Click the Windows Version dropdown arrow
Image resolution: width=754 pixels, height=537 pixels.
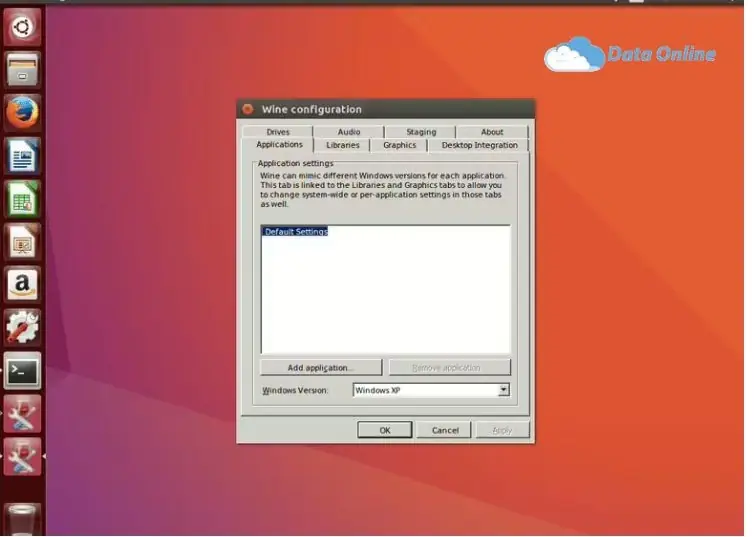[503, 390]
